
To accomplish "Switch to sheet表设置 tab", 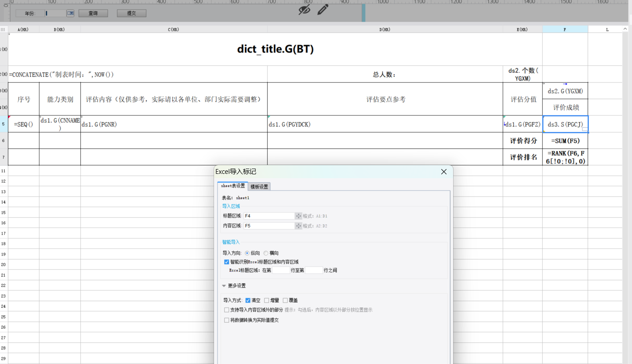I will pyautogui.click(x=233, y=186).
